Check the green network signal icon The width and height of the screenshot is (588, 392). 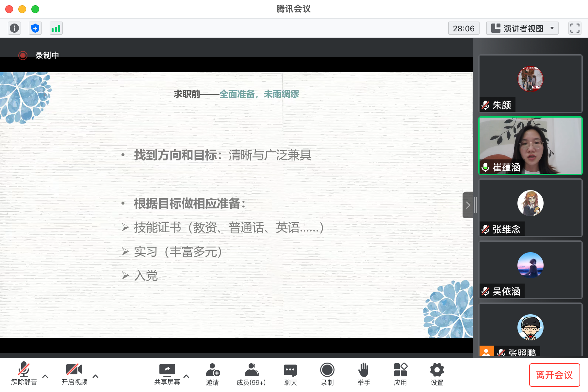[x=56, y=28]
